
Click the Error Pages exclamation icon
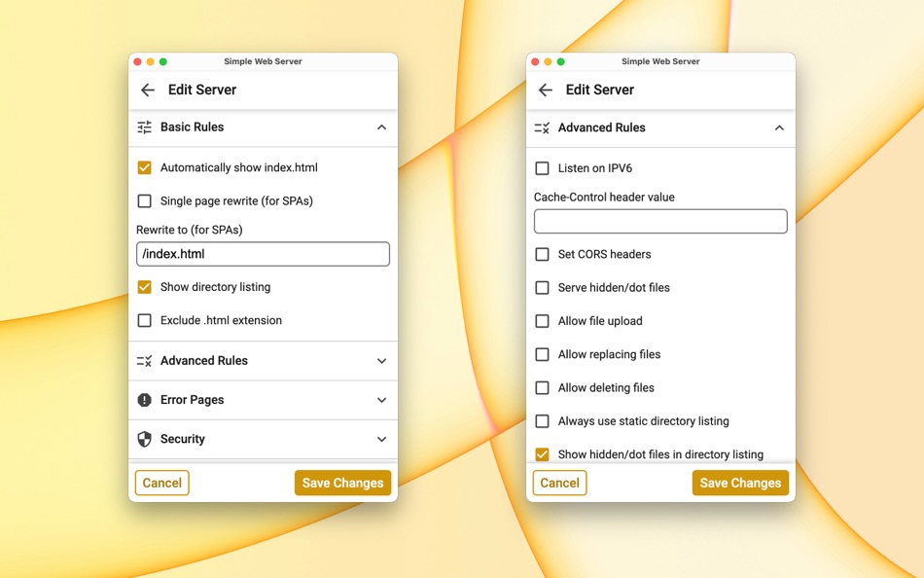pos(144,400)
